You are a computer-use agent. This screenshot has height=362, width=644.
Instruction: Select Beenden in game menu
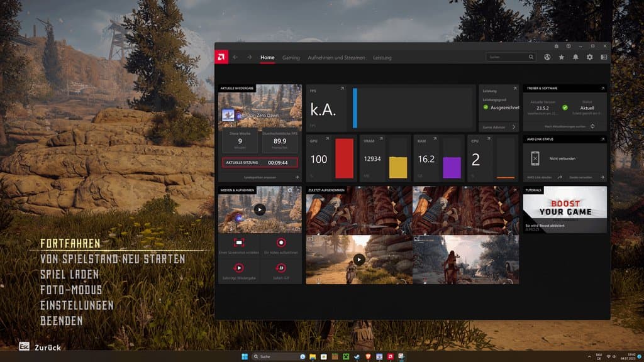61,321
